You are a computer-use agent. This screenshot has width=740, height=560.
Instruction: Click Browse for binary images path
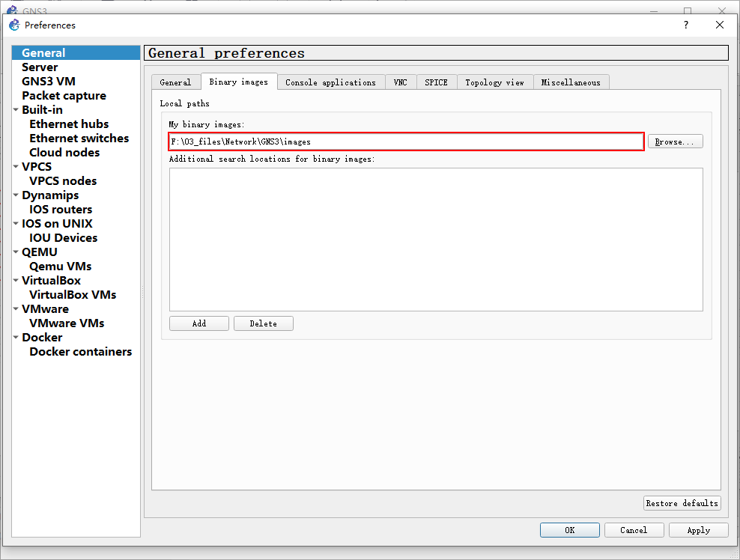click(675, 141)
